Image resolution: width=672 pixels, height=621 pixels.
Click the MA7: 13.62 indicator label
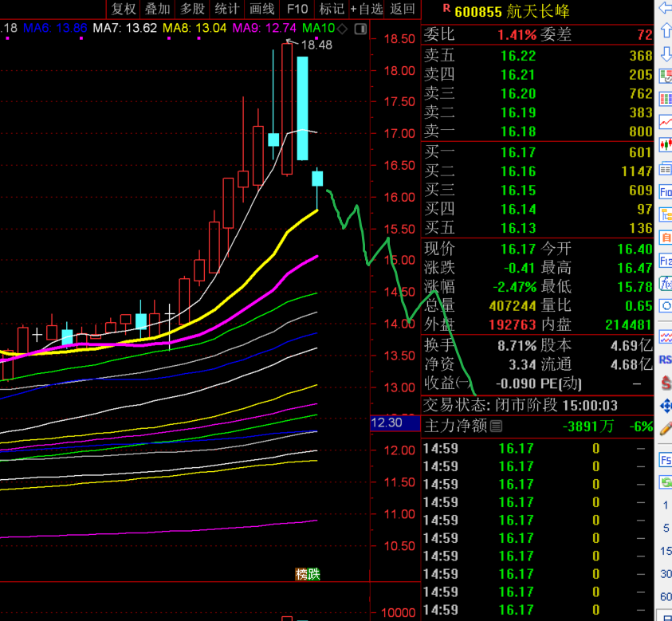tap(124, 28)
